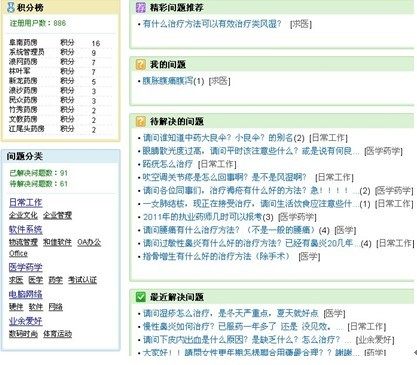Open the OA办公 subcategory
The height and width of the screenshot is (365, 417).
click(89, 242)
